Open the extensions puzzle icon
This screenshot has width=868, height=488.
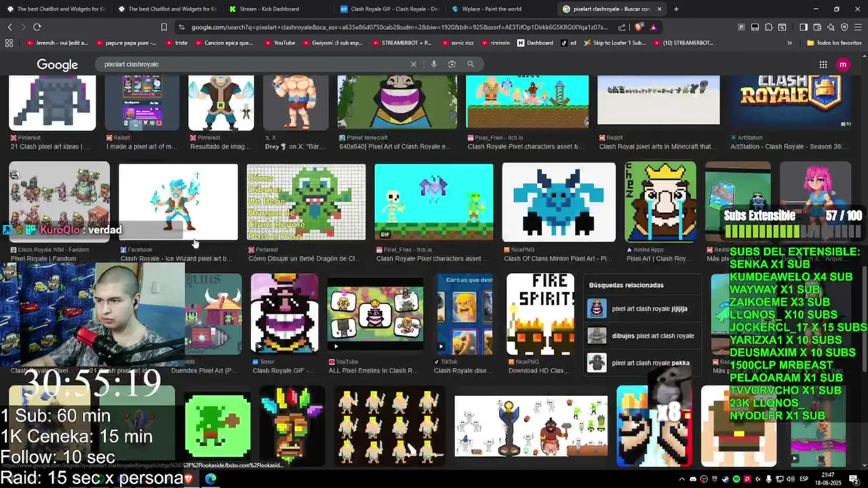click(x=768, y=27)
